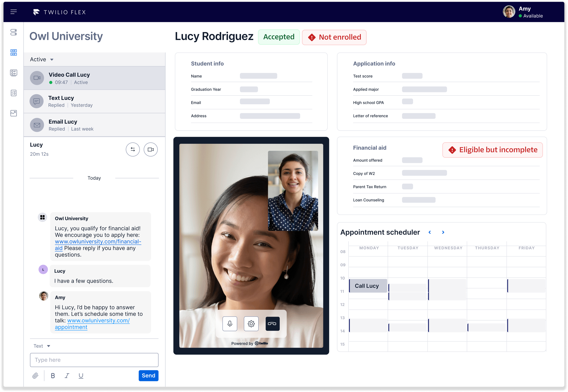This screenshot has width=568, height=392.
Task: Toggle bold formatting in composer
Action: (53, 376)
